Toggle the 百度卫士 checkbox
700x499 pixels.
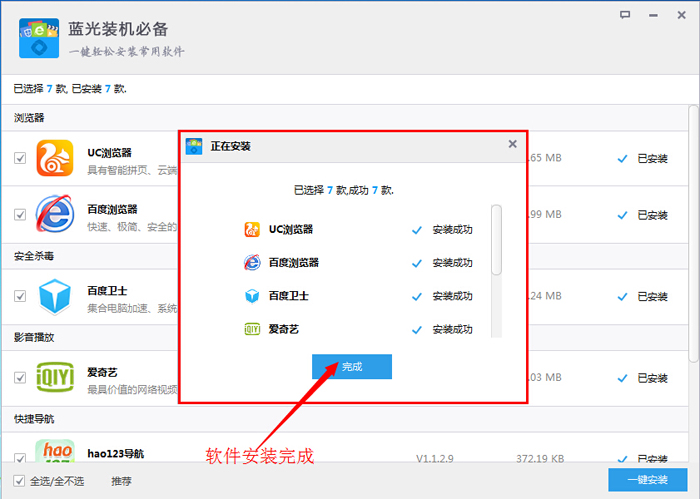coord(20,296)
